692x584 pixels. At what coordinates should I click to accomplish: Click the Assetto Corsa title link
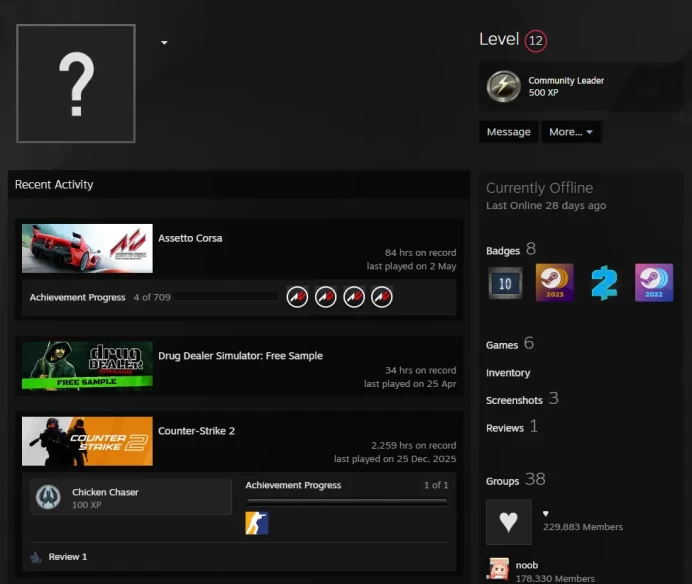[190, 238]
